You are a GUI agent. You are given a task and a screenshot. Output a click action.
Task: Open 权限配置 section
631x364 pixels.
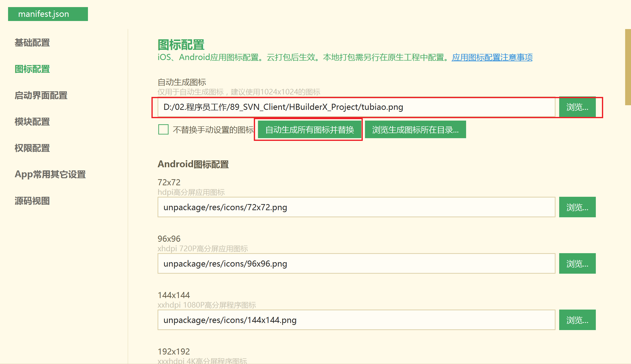coord(32,148)
